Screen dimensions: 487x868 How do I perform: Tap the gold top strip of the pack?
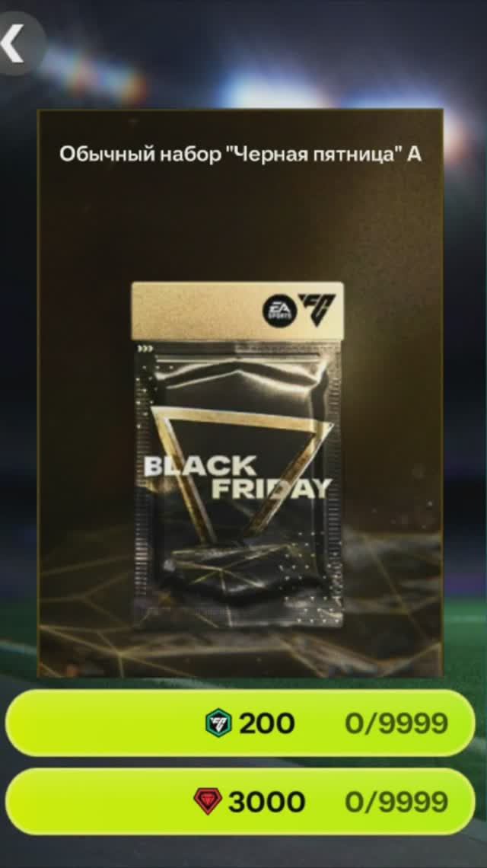[x=237, y=311]
